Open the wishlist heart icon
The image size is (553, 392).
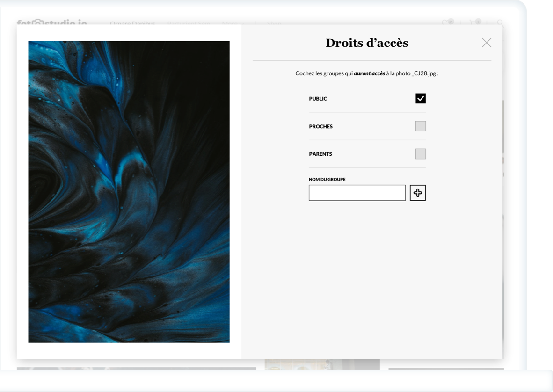(x=447, y=22)
